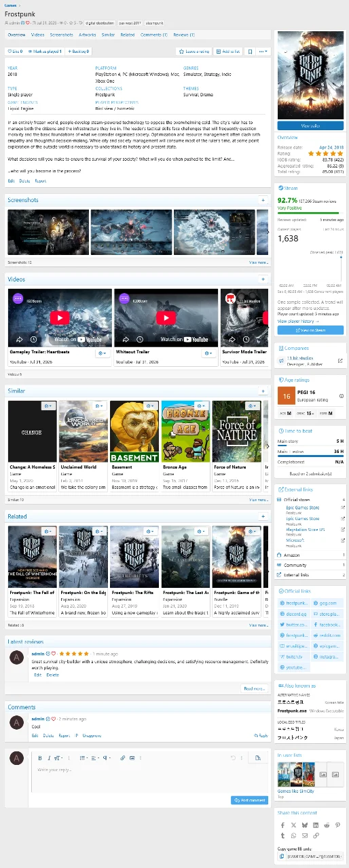Viewport: 349px width, 868px height.
Task: Collapse the Official stores group
Action: coord(312,500)
